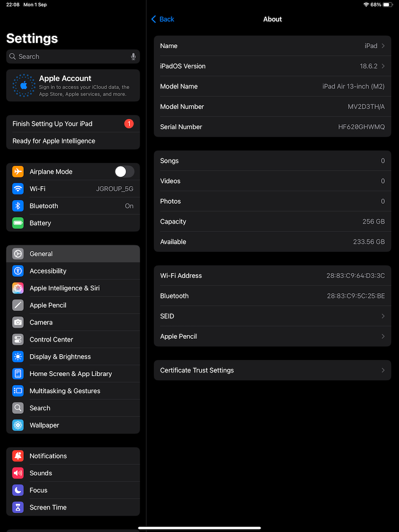Viewport: 399px width, 532px height.
Task: Tap the Serial Number value HF620GHWMQ
Action: pos(361,127)
